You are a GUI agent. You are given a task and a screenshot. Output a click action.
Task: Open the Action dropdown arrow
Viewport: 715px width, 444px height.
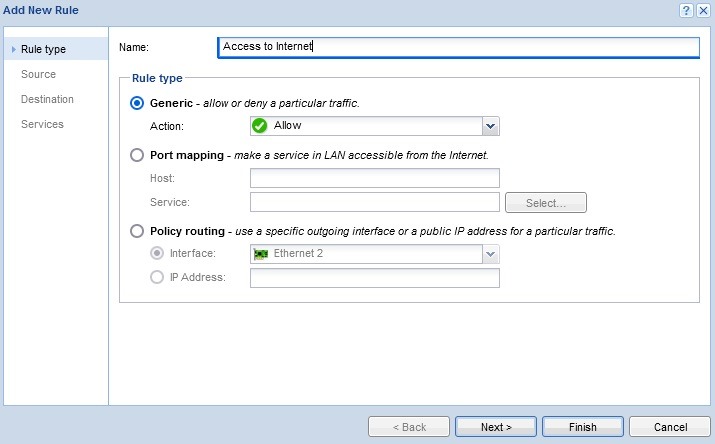490,126
